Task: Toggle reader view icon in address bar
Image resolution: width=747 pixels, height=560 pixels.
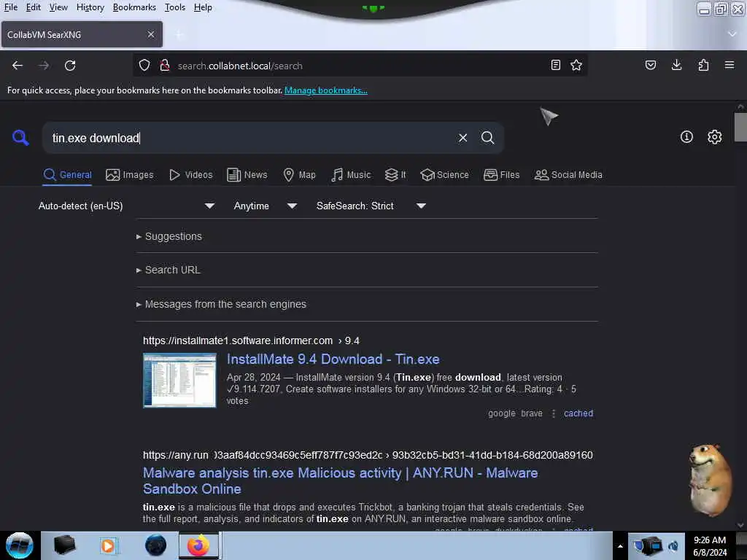Action: pyautogui.click(x=555, y=65)
